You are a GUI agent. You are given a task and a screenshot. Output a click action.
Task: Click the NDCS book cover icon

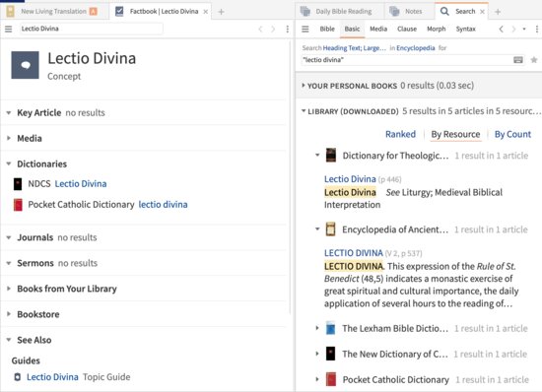(x=18, y=184)
